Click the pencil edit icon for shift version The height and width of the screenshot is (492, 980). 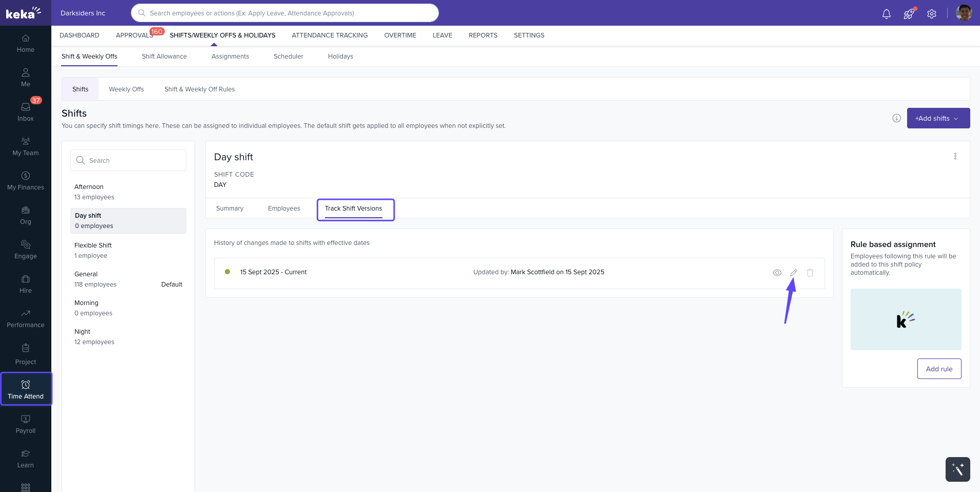[x=793, y=273]
